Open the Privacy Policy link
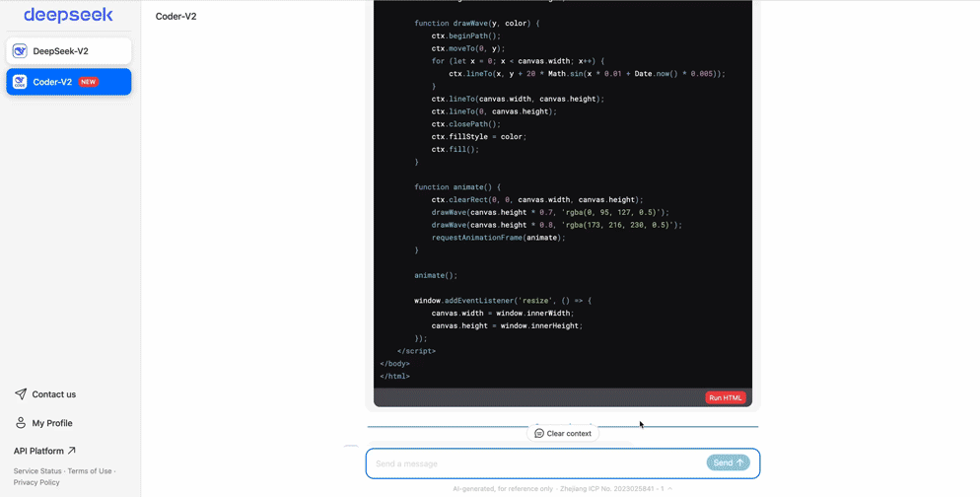The image size is (980, 497). tap(36, 482)
